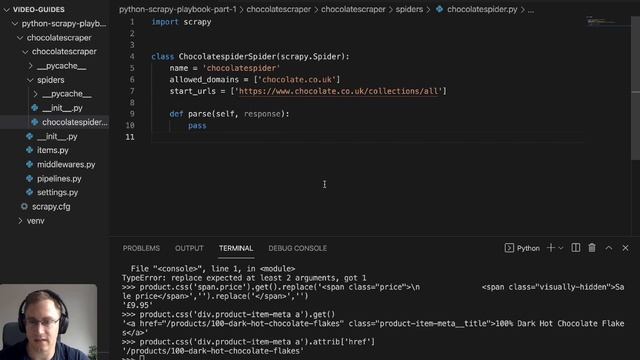
Task: Click '£9.95' output in terminal
Action: pos(137,305)
